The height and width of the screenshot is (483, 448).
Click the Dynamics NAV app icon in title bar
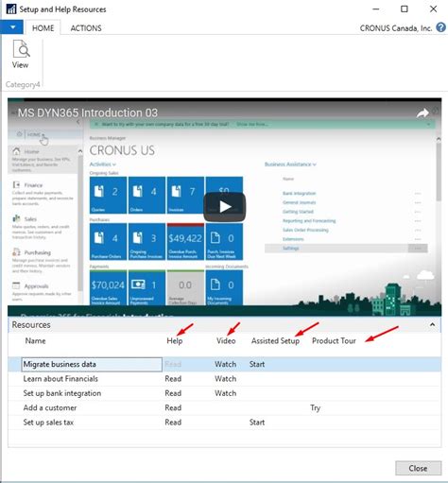pyautogui.click(x=11, y=9)
